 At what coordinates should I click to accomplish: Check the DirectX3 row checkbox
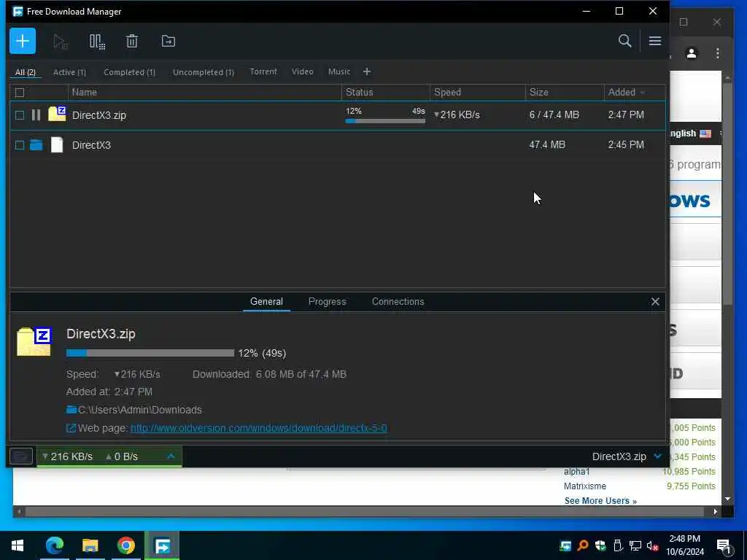(20, 145)
